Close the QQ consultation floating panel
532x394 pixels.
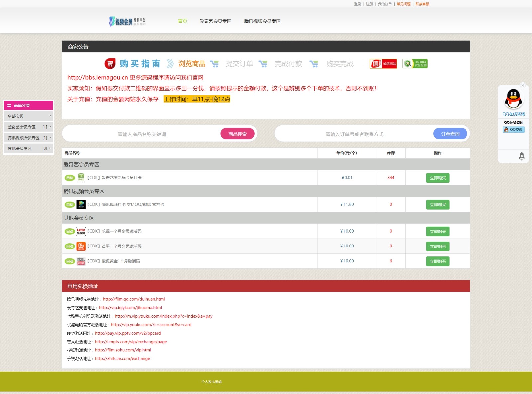click(523, 86)
